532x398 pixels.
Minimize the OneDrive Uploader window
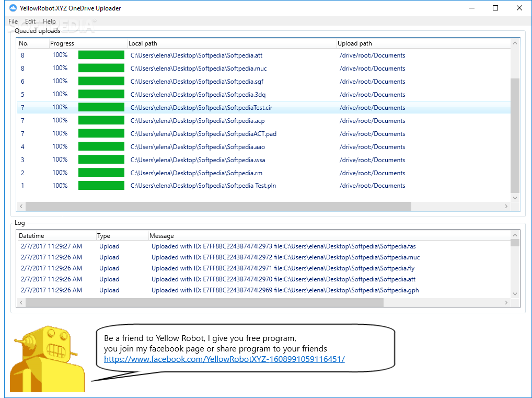472,8
